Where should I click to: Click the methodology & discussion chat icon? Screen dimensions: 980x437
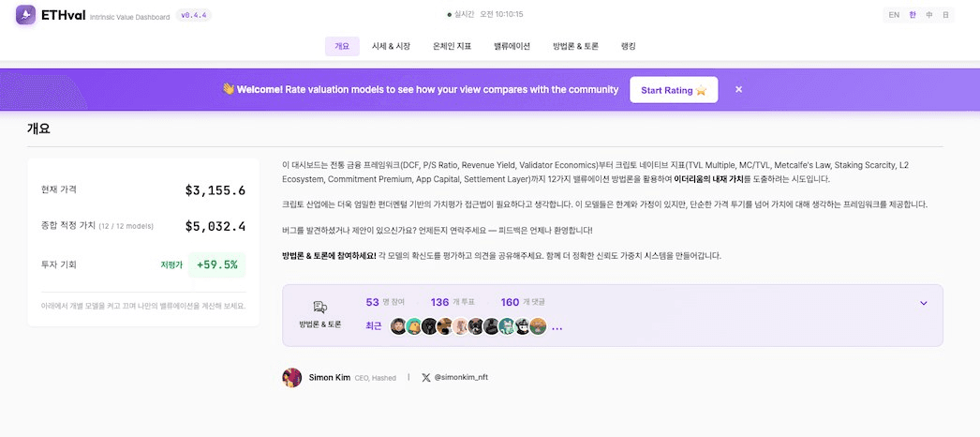click(x=320, y=307)
